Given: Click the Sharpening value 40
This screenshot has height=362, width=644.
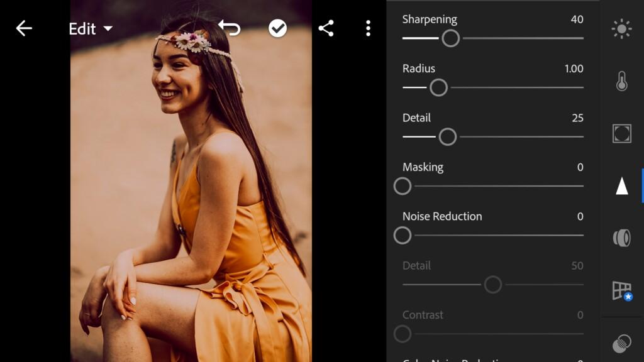Looking at the screenshot, I should click(577, 19).
